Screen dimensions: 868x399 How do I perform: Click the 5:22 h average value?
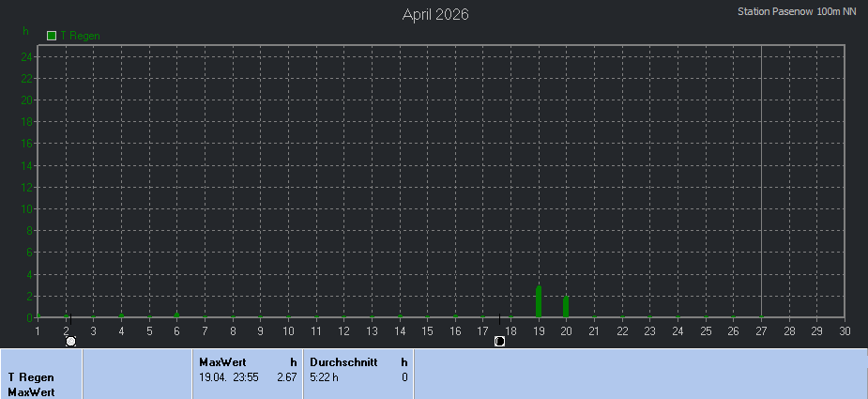(x=324, y=376)
